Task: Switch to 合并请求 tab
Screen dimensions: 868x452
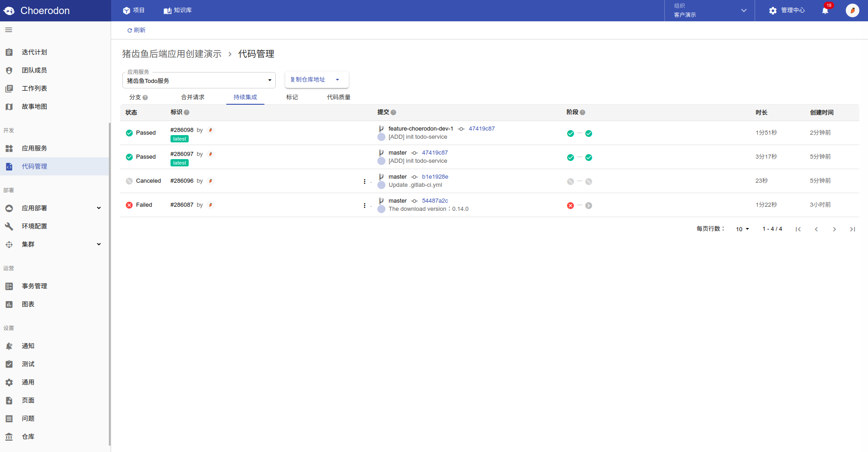Action: point(193,97)
